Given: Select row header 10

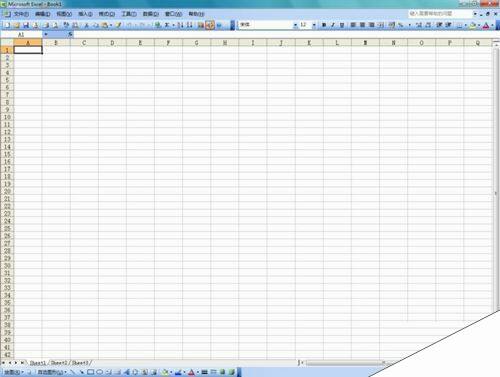Looking at the screenshot, I should (x=7, y=117).
